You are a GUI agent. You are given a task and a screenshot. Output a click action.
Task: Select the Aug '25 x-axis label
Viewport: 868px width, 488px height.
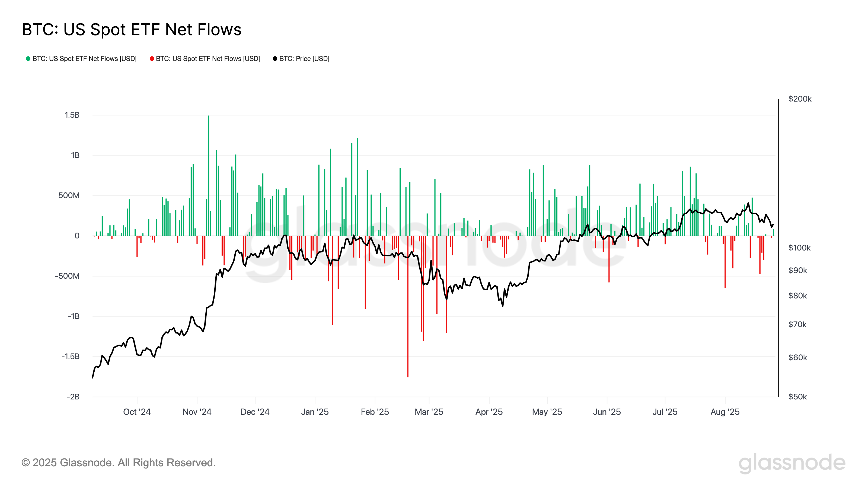click(x=725, y=412)
